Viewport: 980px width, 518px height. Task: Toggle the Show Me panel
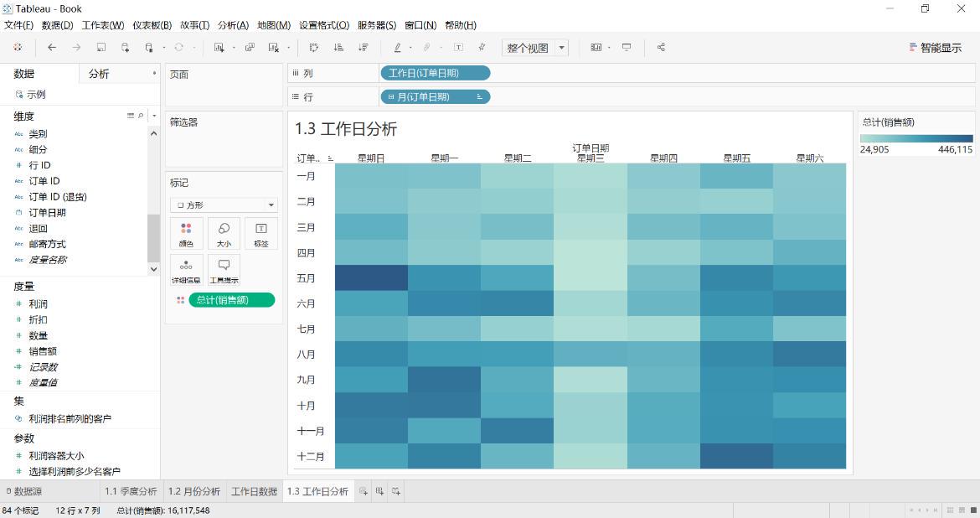[935, 48]
